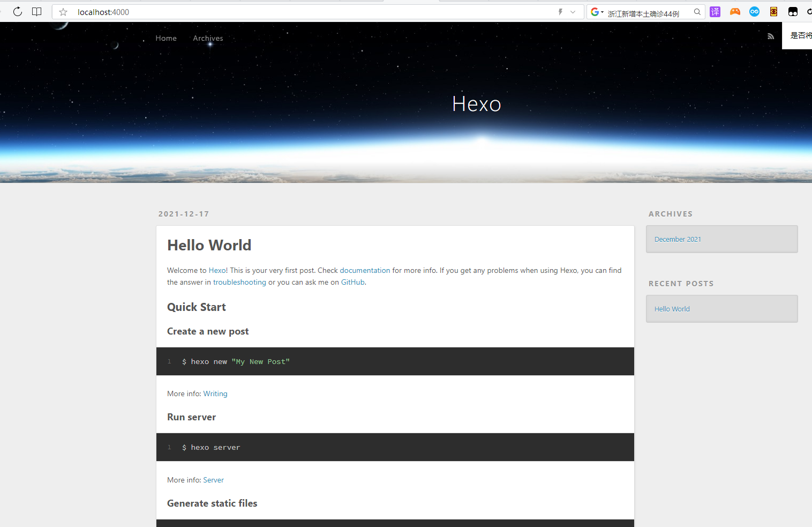Open the troubleshooting link
812x527 pixels.
click(x=239, y=282)
